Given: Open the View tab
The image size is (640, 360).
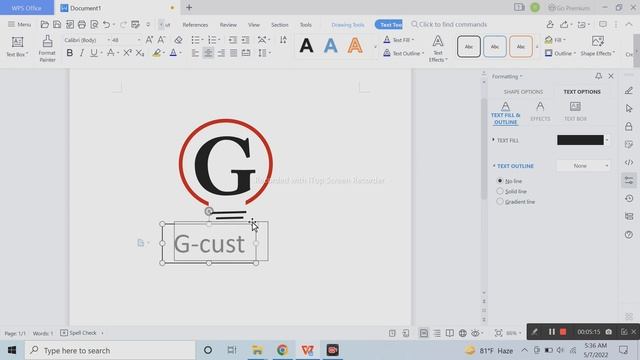Looking at the screenshot, I should click(x=253, y=25).
